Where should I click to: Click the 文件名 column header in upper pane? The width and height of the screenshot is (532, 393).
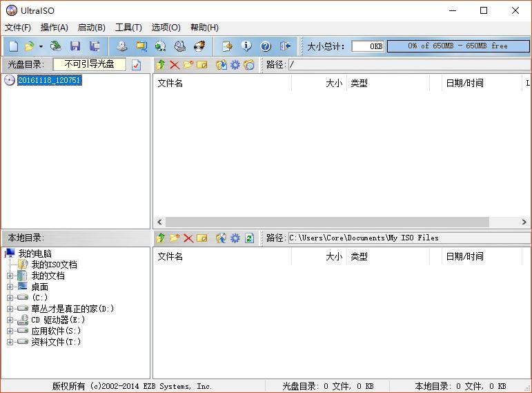click(170, 83)
